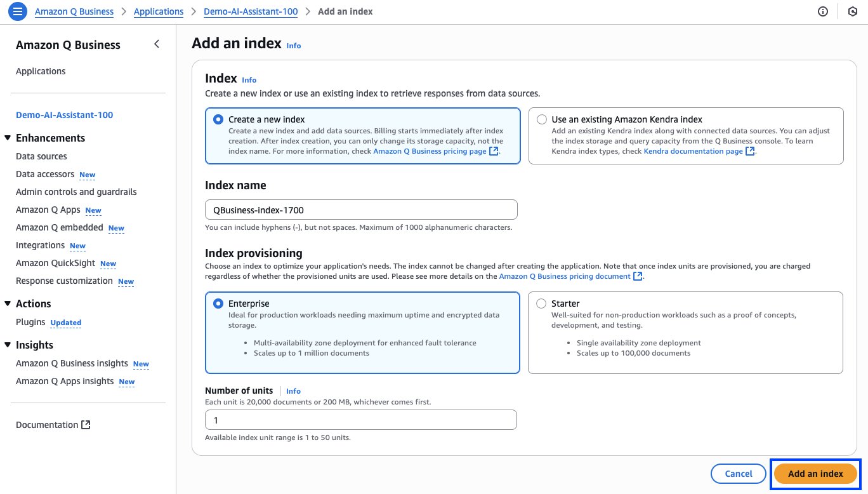Collapse the Actions section in the sidebar

click(8, 304)
